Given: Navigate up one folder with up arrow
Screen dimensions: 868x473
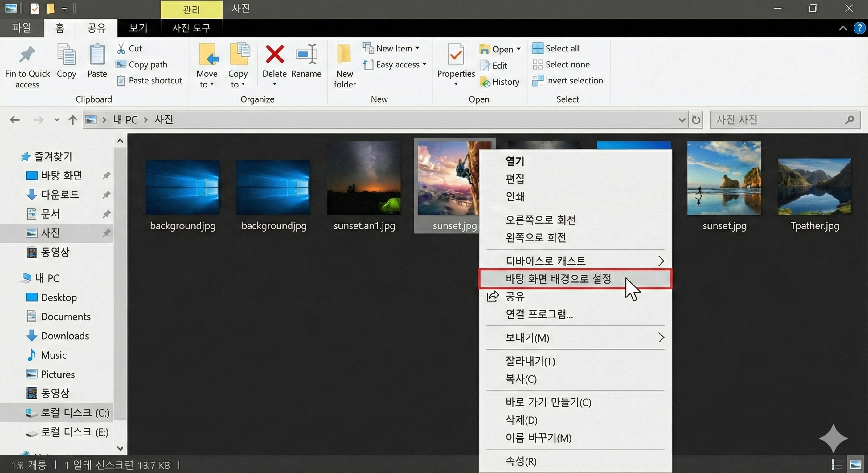Looking at the screenshot, I should pos(72,120).
